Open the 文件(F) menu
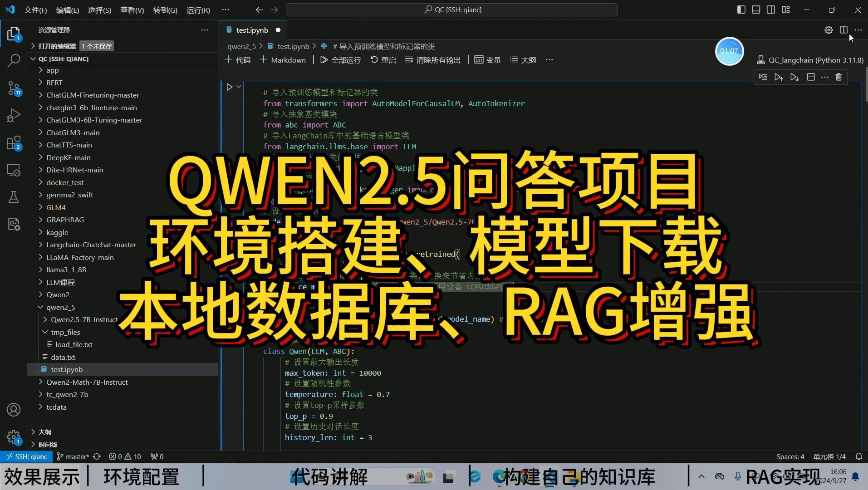 tap(35, 10)
